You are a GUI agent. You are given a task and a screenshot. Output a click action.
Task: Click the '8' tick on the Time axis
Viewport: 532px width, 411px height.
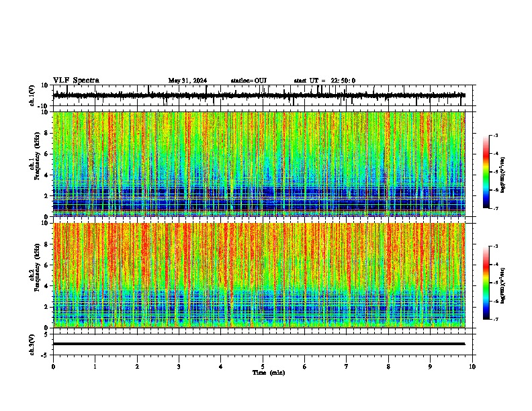[388, 367]
